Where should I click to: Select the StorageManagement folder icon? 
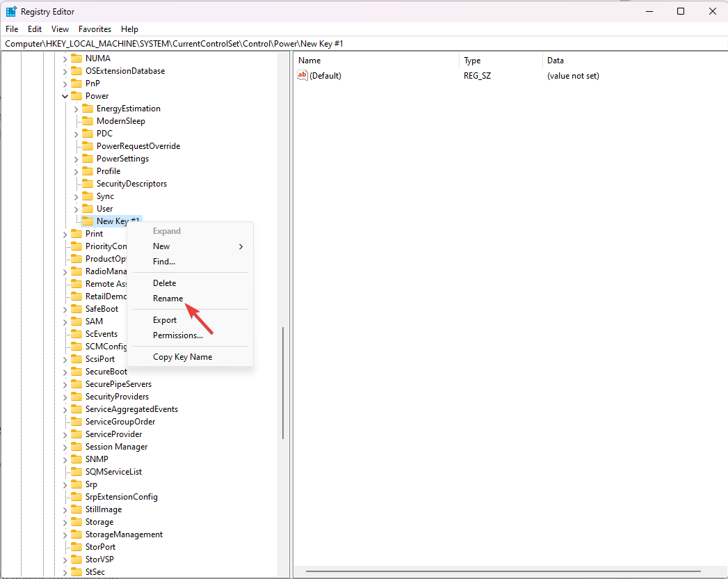click(x=76, y=534)
